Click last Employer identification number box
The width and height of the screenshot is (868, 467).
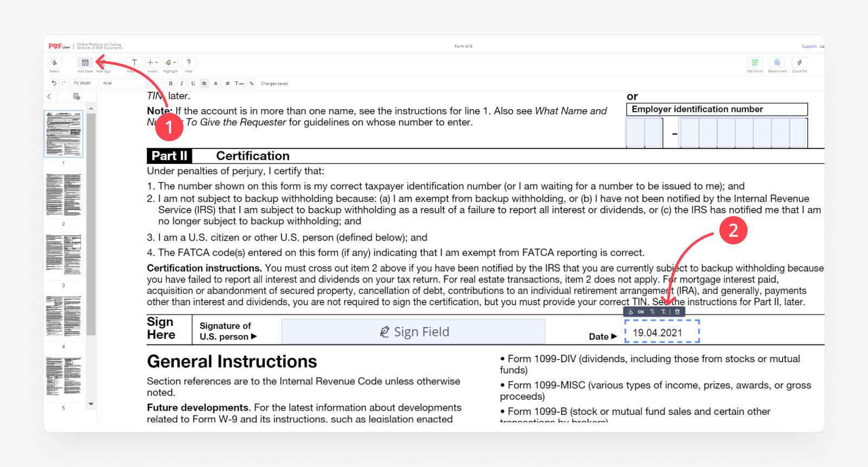pyautogui.click(x=799, y=132)
